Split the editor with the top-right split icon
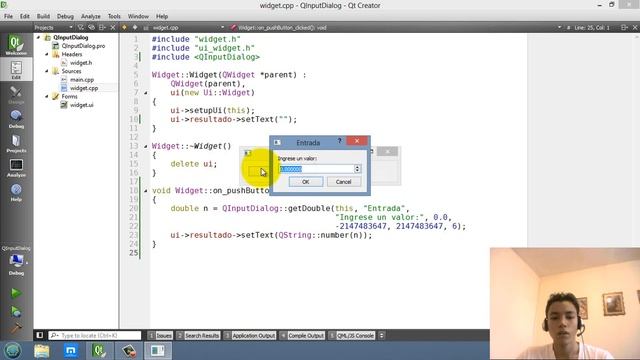This screenshot has height=360, width=640. click(624, 27)
